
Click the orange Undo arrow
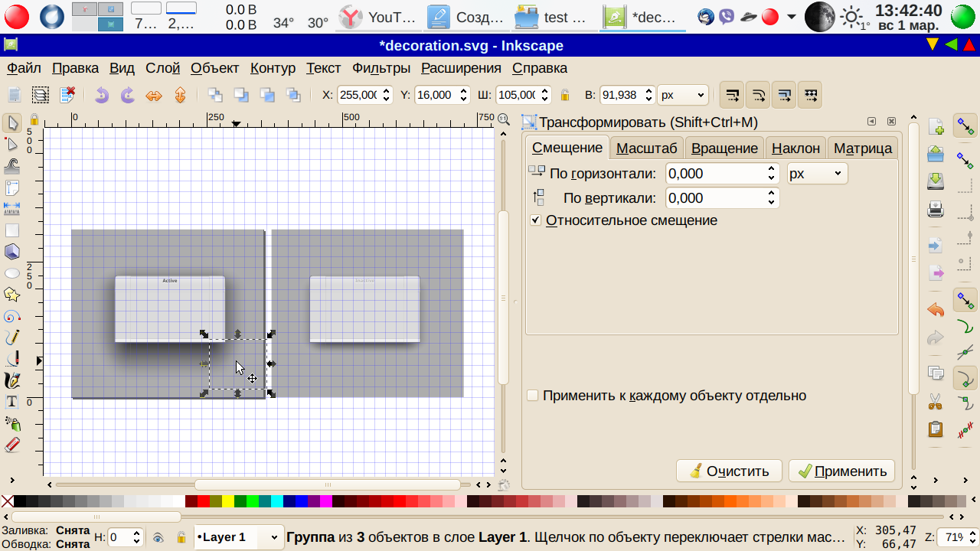[x=936, y=310]
